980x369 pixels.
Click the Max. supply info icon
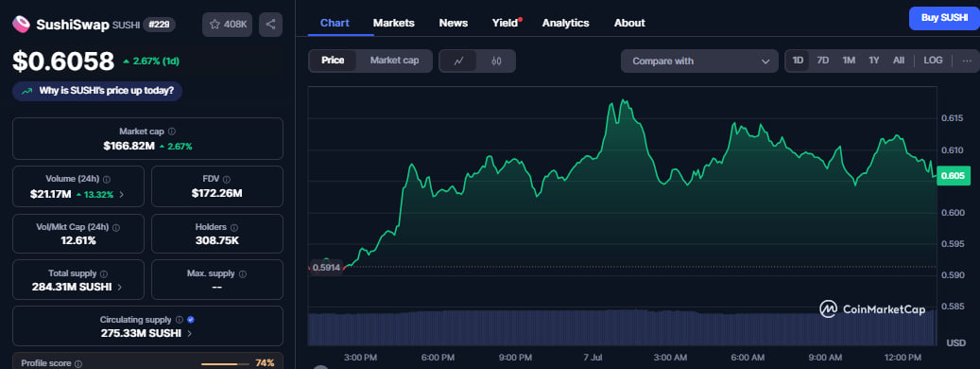(243, 274)
